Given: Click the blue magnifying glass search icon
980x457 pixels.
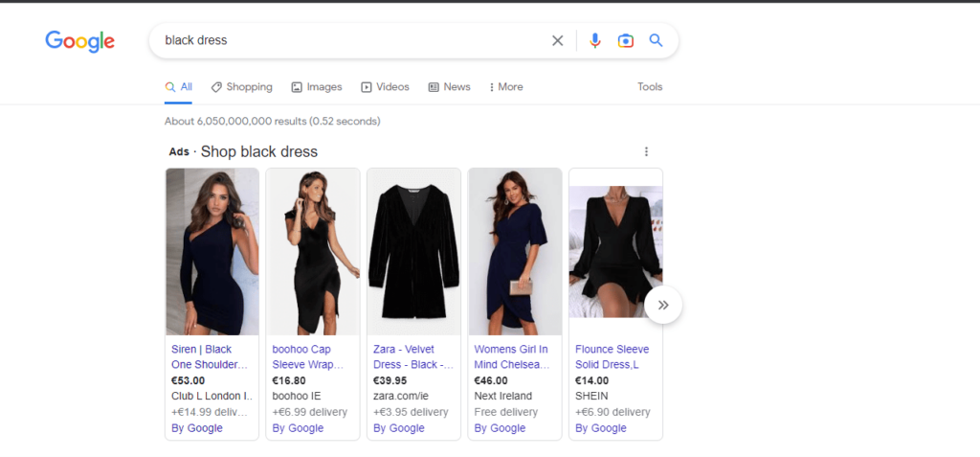Looking at the screenshot, I should click(x=656, y=40).
